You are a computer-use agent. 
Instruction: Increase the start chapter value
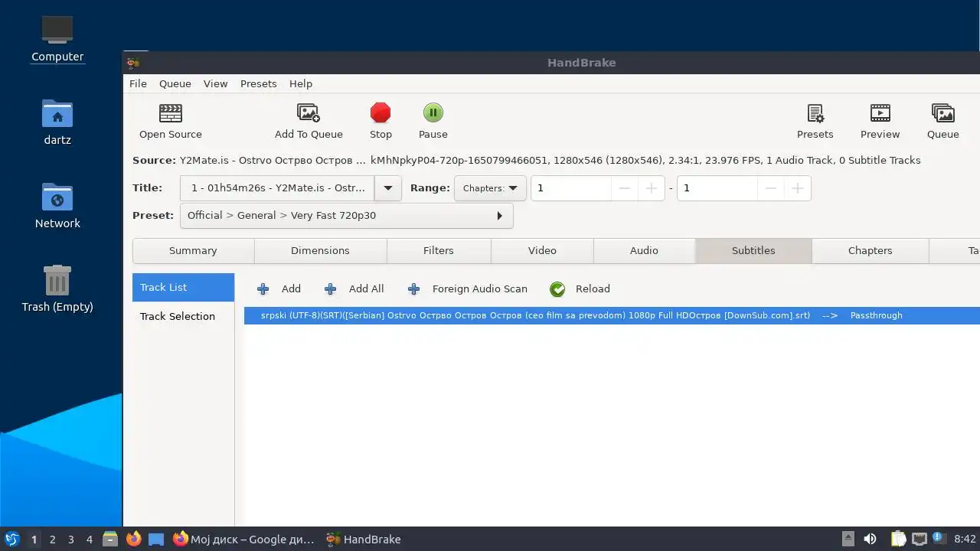point(652,188)
